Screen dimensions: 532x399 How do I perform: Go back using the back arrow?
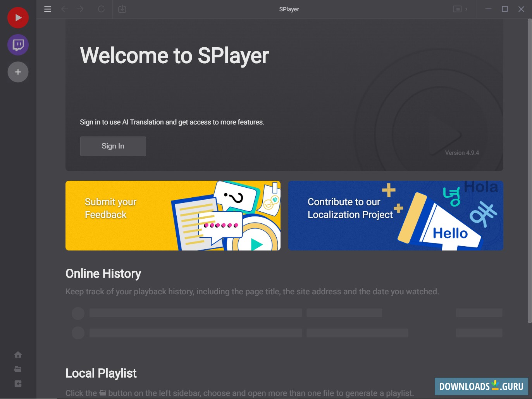pyautogui.click(x=65, y=9)
